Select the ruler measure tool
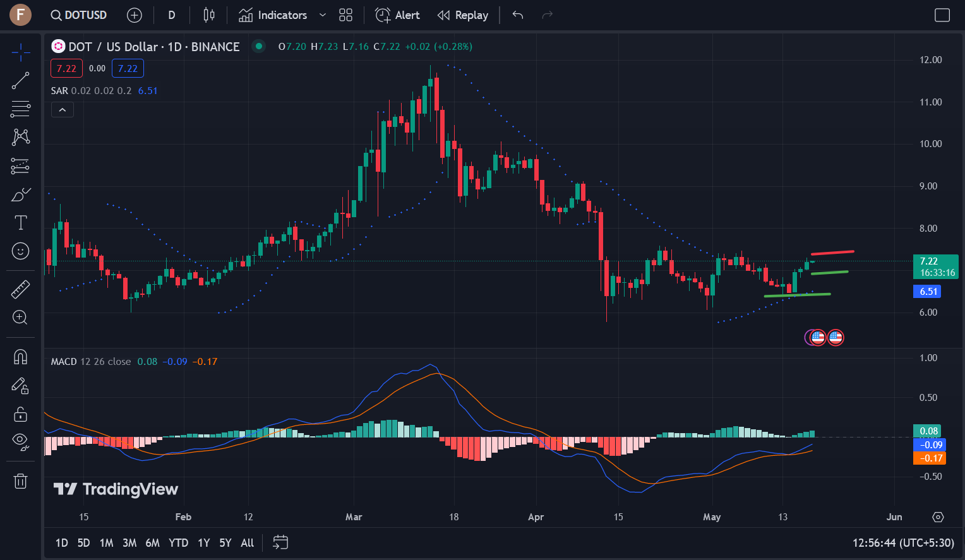This screenshot has height=560, width=965. click(20, 289)
